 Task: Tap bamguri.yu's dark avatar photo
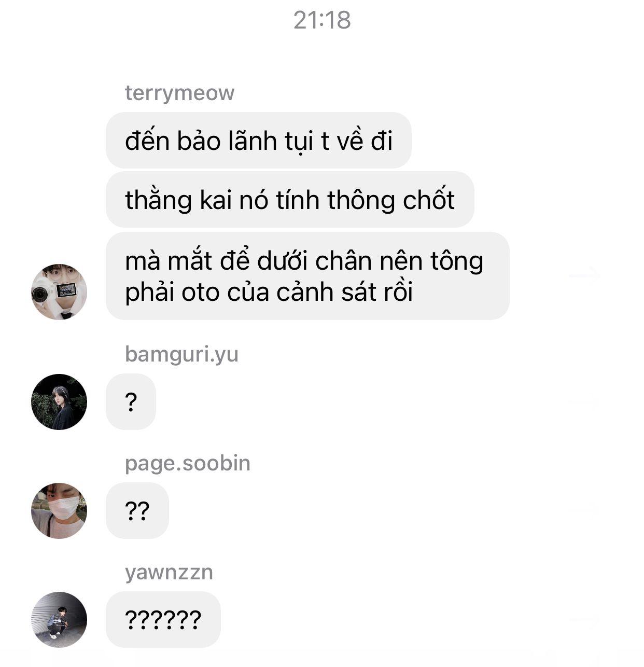tap(59, 401)
